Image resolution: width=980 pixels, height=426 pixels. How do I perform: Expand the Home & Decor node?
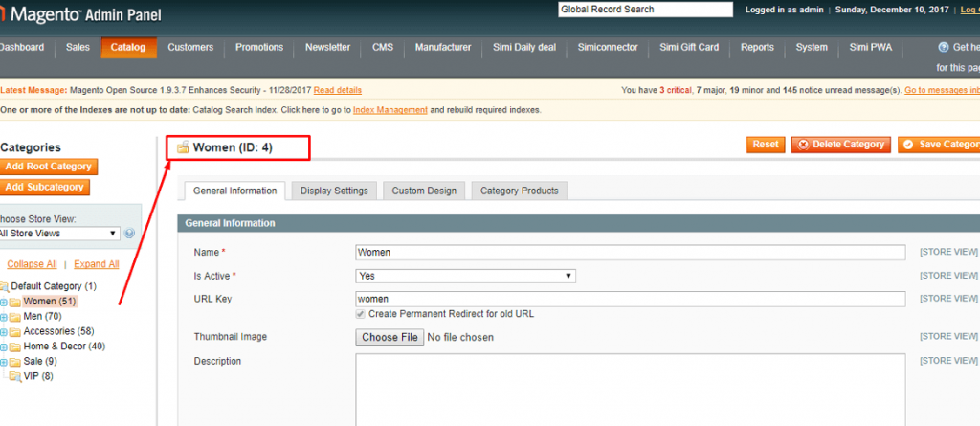(3, 348)
